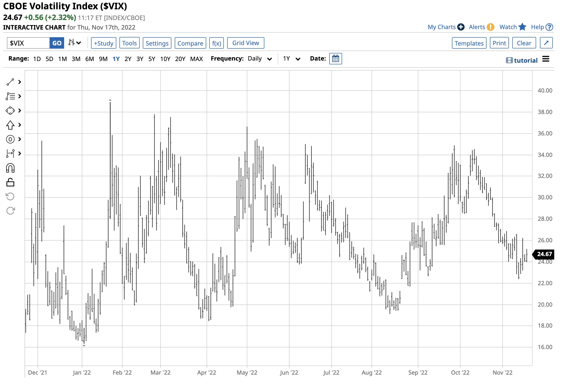574x392 pixels.
Task: Select the arrow shape annotation tool
Action: pos(10,125)
